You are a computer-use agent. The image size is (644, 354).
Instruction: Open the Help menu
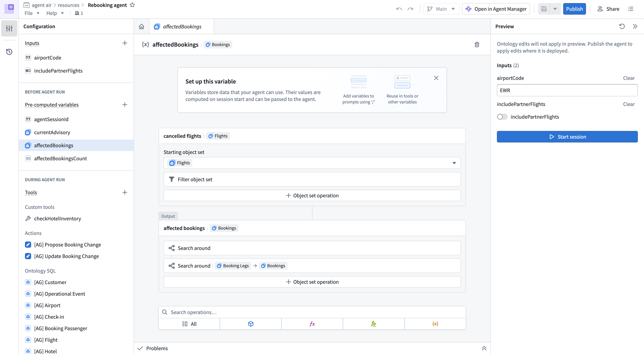(x=55, y=13)
